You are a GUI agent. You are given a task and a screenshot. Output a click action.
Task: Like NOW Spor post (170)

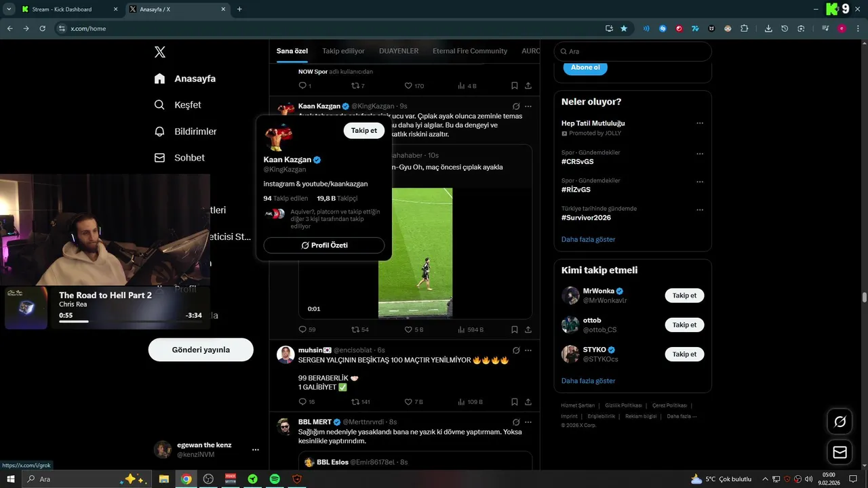414,86
